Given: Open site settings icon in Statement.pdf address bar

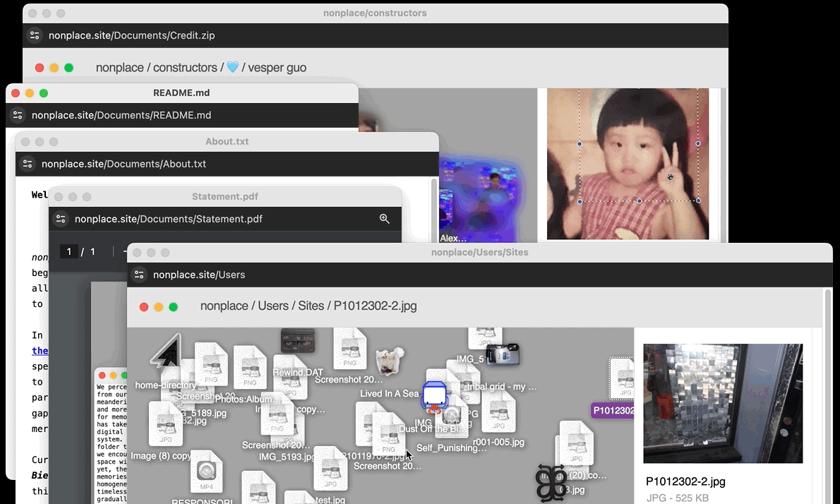Looking at the screenshot, I should pos(61,219).
